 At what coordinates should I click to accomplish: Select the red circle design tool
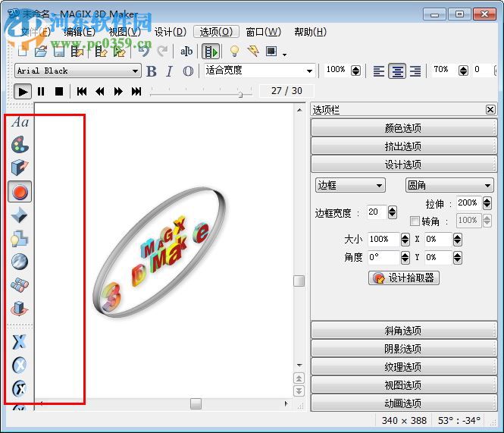tap(20, 192)
